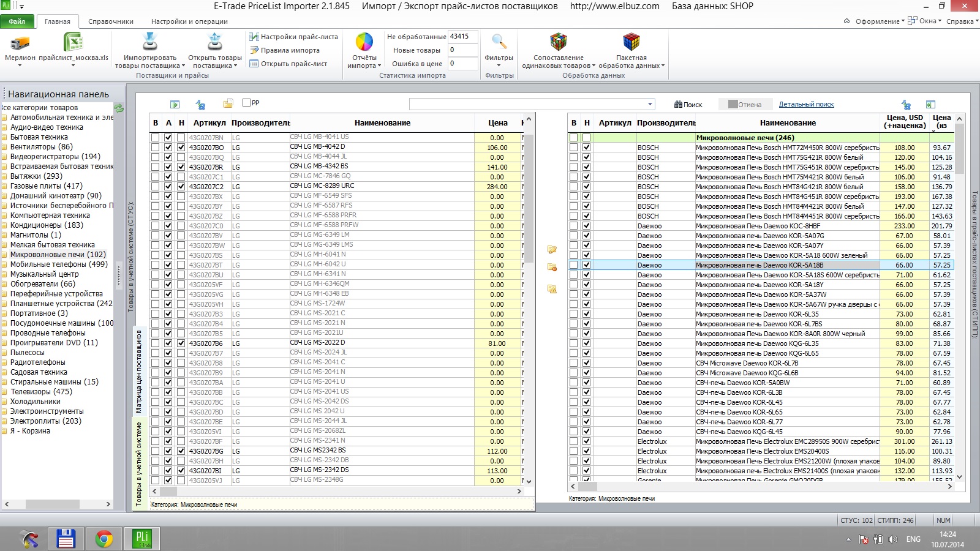Check column B box for Daewoo KQG-6L45

point(574,432)
